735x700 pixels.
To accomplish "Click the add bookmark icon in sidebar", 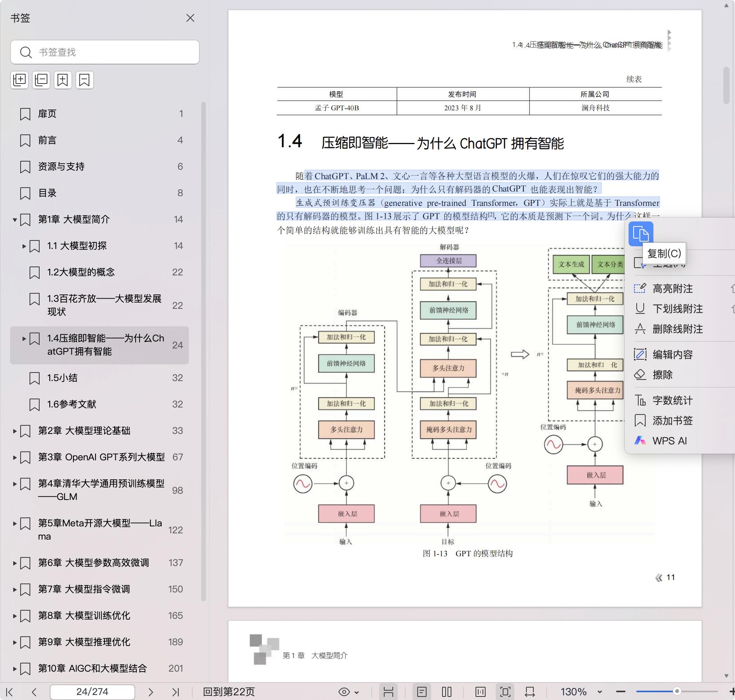I will tap(63, 80).
